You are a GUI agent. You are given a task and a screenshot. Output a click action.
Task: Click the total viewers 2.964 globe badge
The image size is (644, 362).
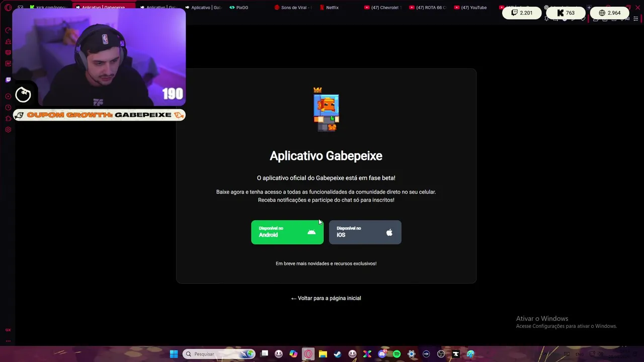610,13
